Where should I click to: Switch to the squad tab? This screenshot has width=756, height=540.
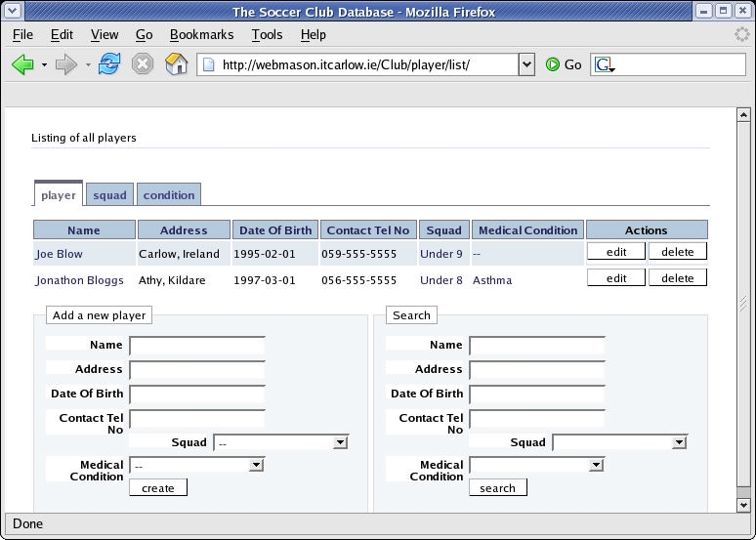click(x=109, y=195)
